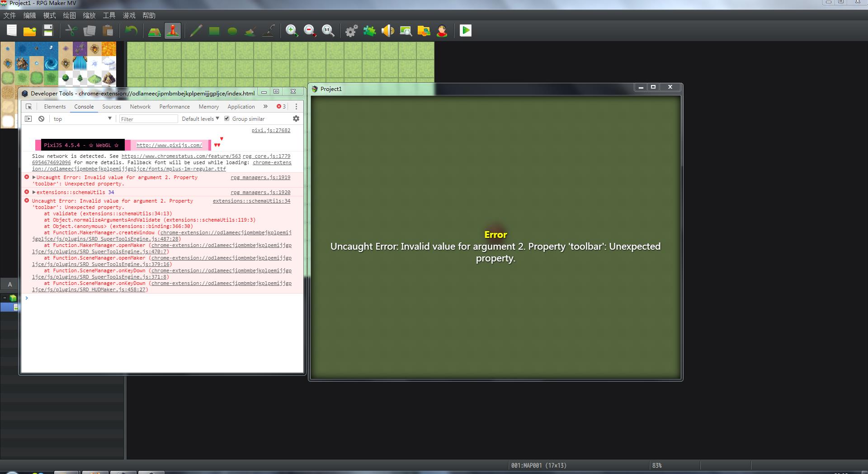Select the Cut scissors icon
Screen dimensions: 868x474
71,31
